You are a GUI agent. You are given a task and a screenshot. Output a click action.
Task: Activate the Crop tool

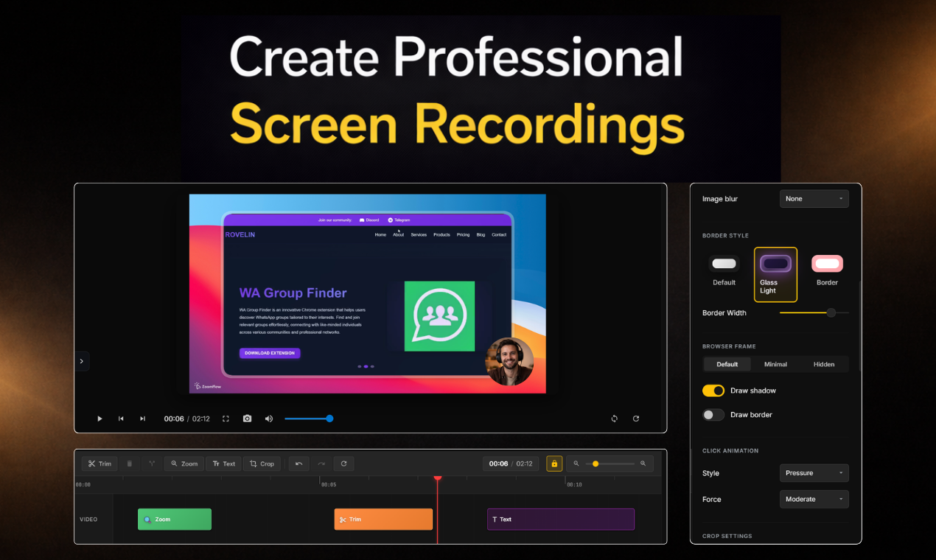pos(262,463)
